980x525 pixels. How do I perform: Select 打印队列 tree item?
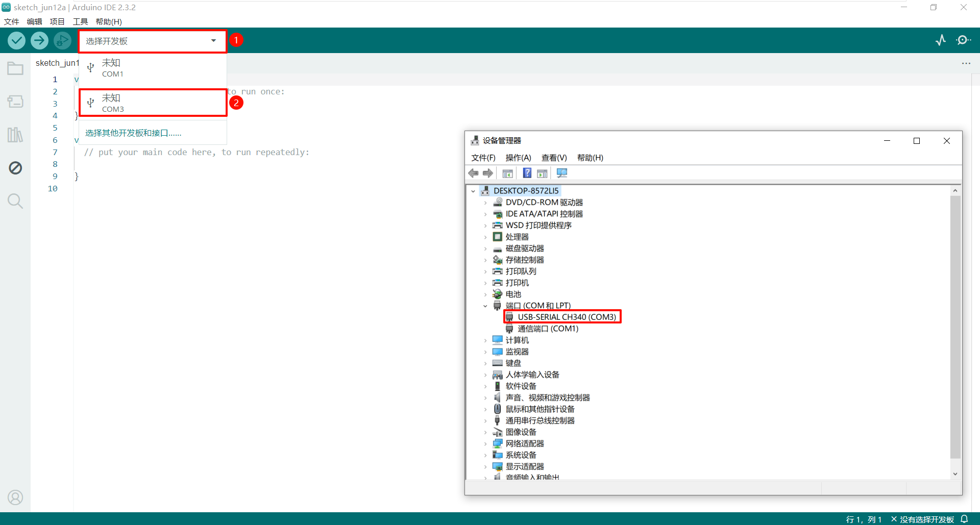coord(521,271)
